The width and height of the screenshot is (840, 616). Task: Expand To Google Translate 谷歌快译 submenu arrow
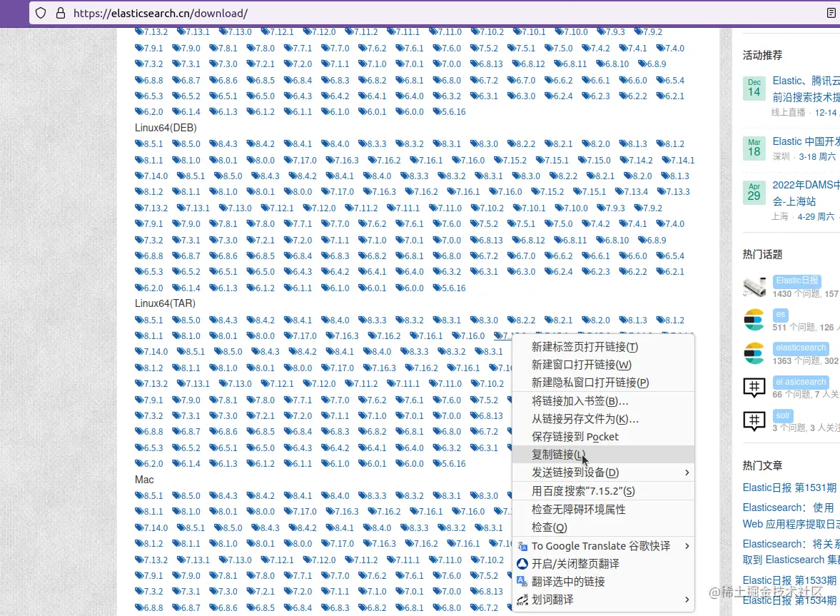687,546
